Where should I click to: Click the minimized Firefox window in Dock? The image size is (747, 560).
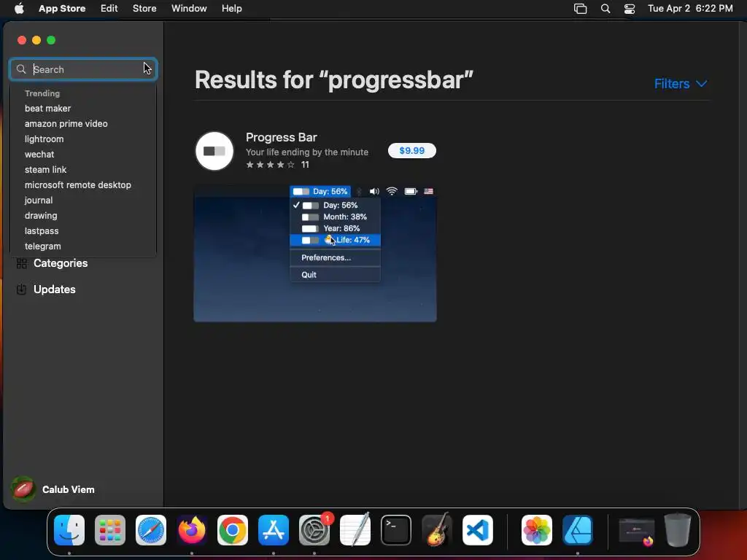coord(636,532)
